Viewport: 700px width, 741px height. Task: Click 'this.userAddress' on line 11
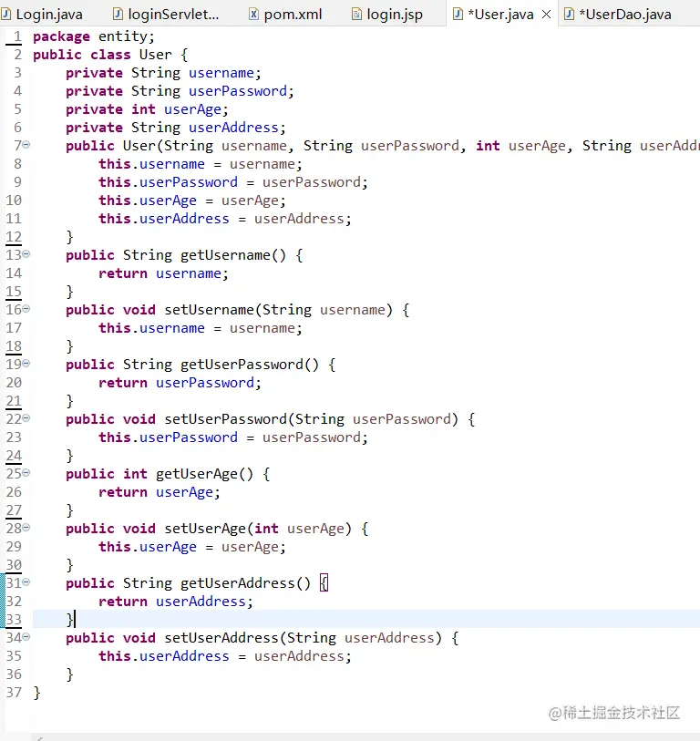tap(163, 219)
